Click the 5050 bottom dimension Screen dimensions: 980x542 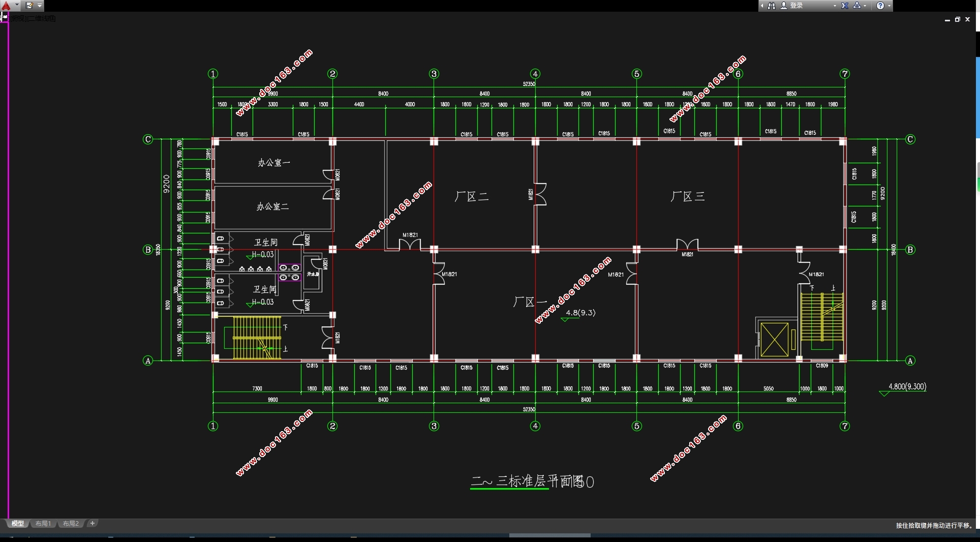[x=769, y=388]
